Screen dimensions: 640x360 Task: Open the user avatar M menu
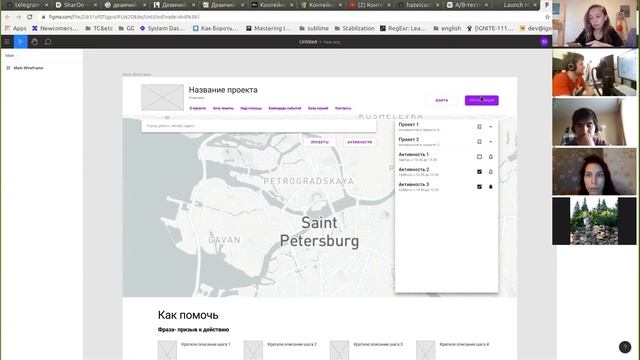coord(544,42)
